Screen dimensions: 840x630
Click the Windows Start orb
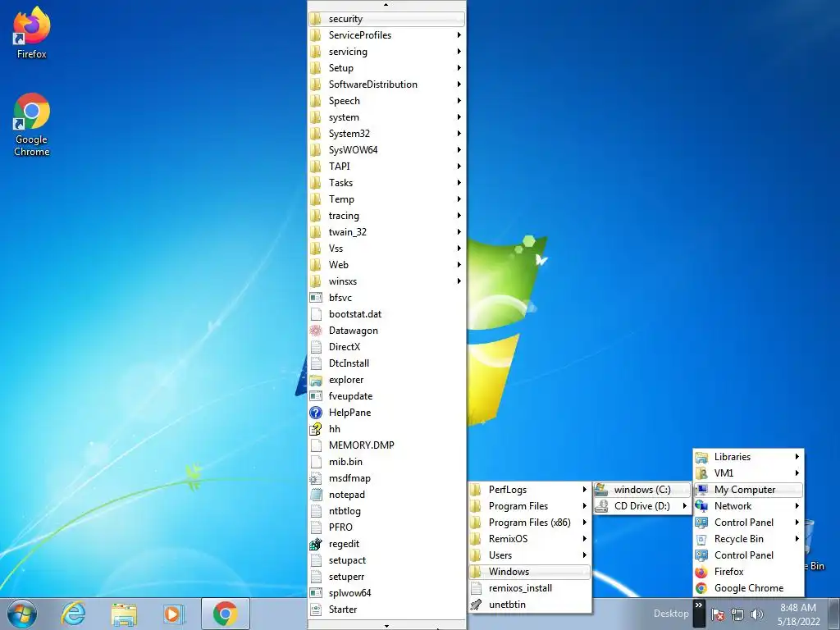coord(22,614)
